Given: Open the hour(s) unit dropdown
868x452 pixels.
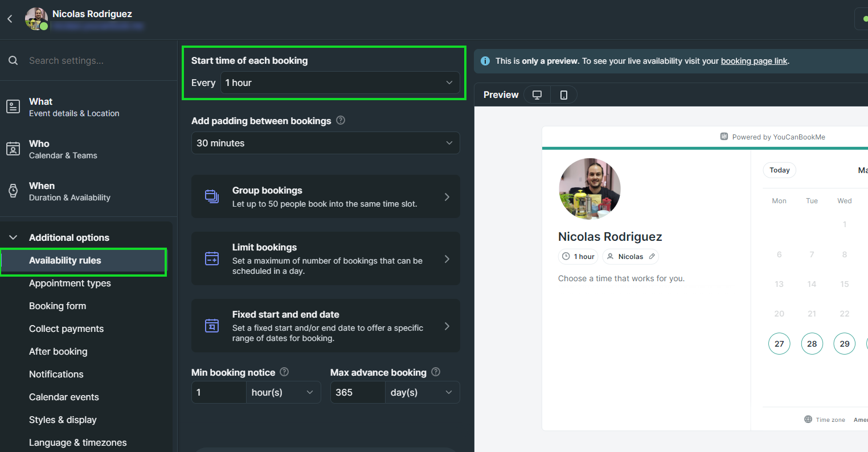Looking at the screenshot, I should [x=283, y=392].
